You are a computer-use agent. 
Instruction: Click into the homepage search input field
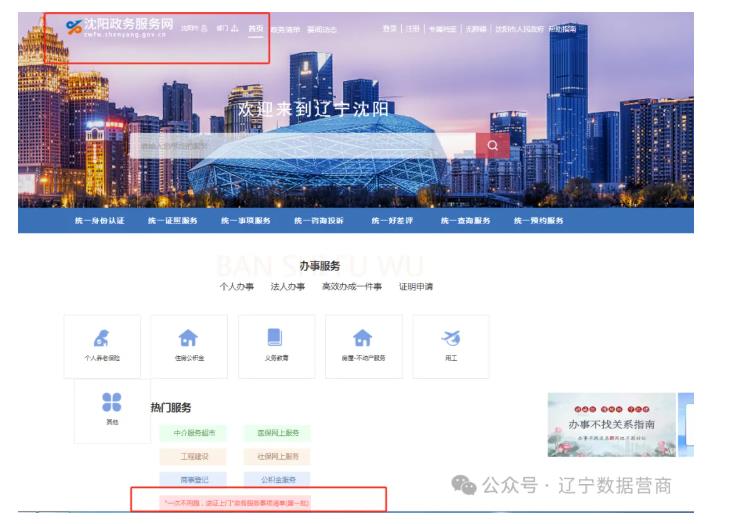(x=300, y=146)
